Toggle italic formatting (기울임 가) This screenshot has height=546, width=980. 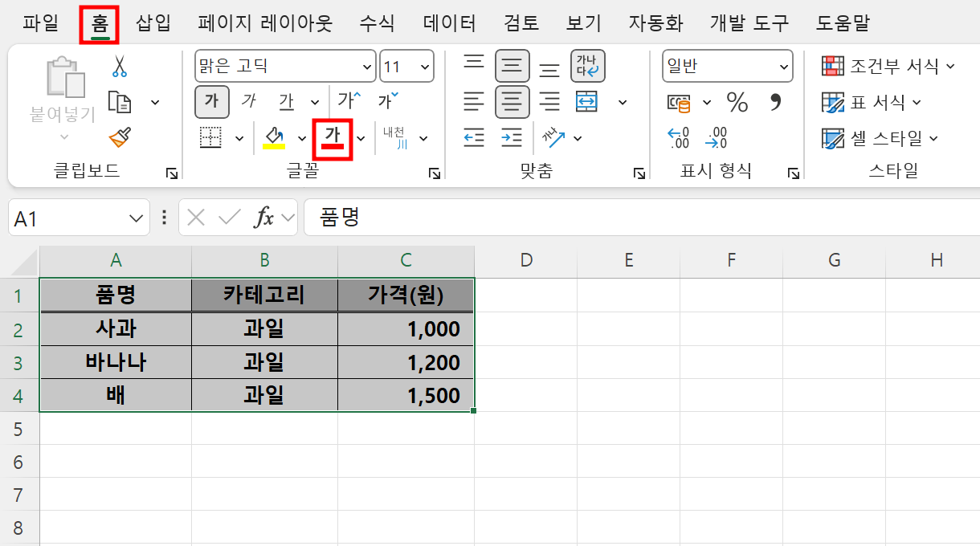tap(249, 102)
